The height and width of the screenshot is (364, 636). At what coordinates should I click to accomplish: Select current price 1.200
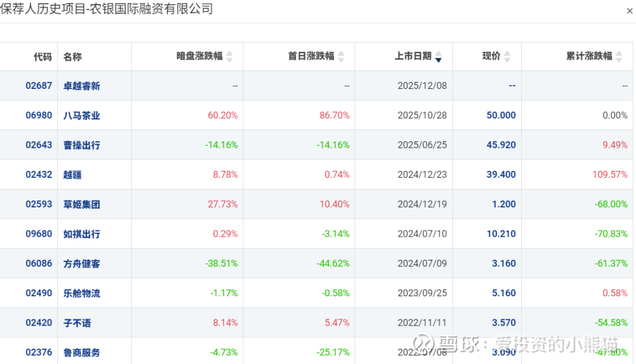pyautogui.click(x=503, y=204)
